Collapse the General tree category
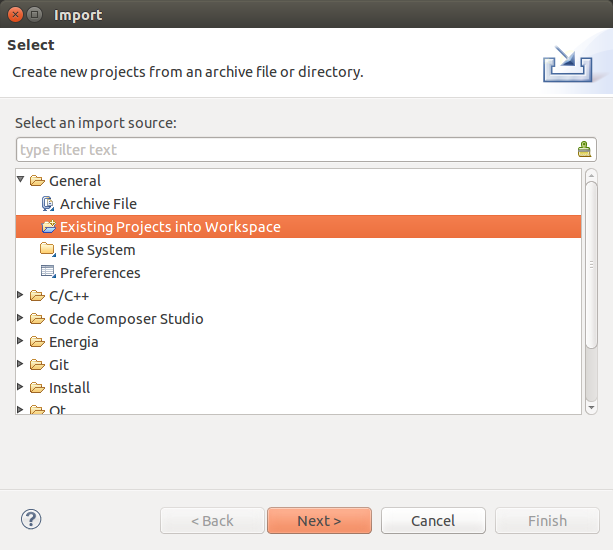 (x=22, y=180)
